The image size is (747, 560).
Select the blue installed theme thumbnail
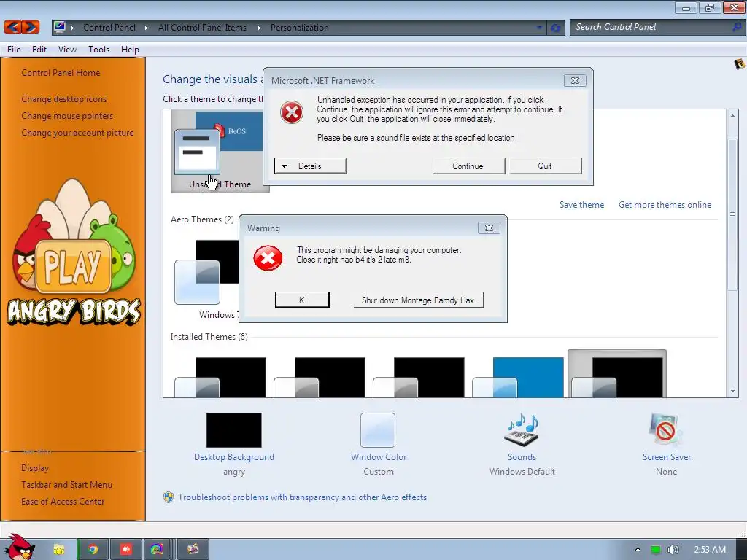coord(517,377)
